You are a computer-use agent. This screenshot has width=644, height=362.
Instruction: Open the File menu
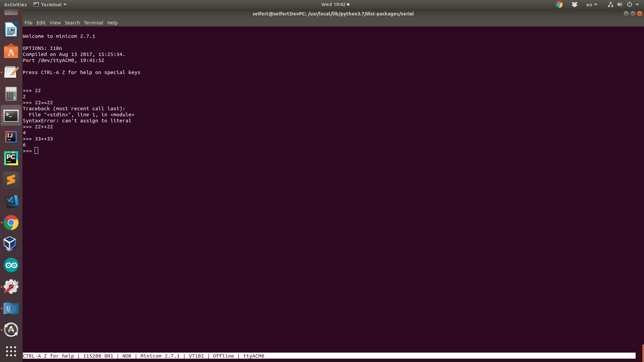[28, 23]
